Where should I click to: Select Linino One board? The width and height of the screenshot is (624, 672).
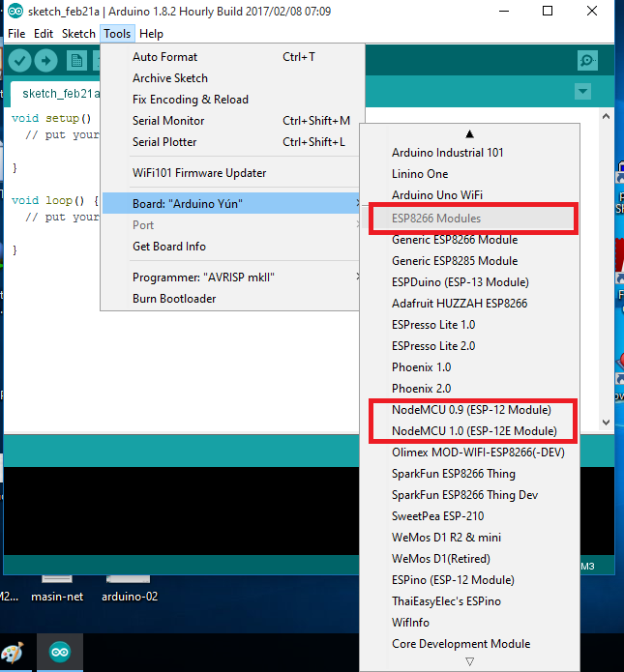[x=469, y=174]
